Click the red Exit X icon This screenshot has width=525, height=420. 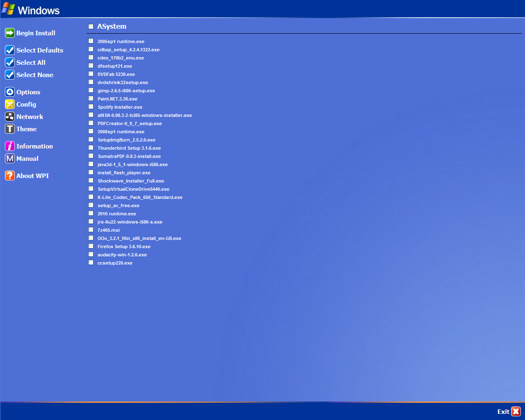[x=516, y=411]
